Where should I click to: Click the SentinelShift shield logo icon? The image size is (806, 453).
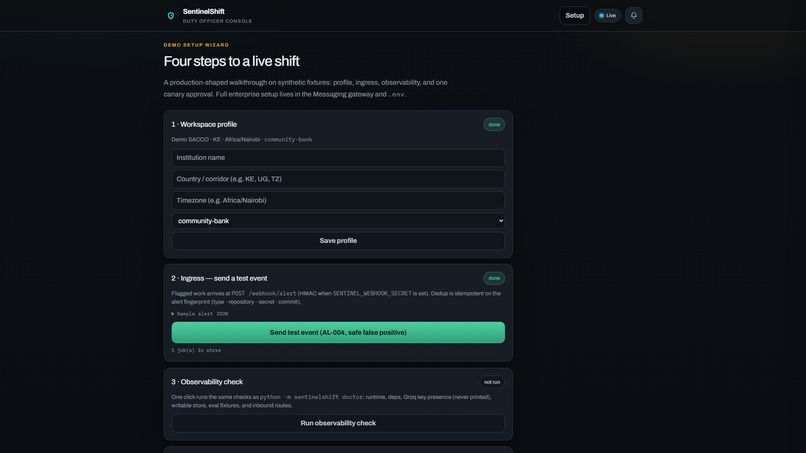tap(171, 15)
